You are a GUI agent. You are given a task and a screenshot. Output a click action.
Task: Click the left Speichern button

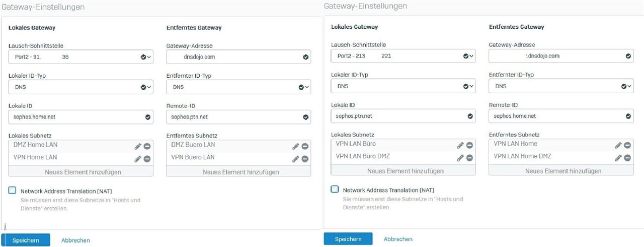click(x=26, y=240)
